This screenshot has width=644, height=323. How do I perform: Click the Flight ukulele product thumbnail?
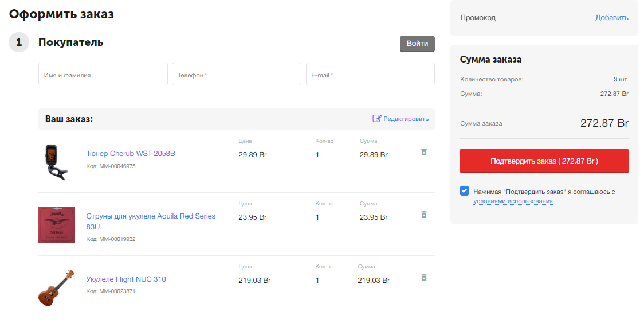coord(57,288)
